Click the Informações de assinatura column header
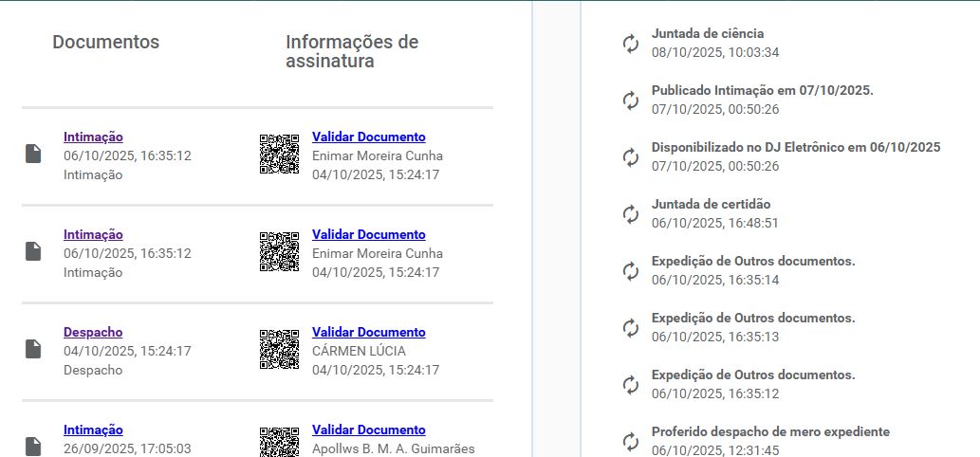This screenshot has width=980, height=457. [x=352, y=51]
